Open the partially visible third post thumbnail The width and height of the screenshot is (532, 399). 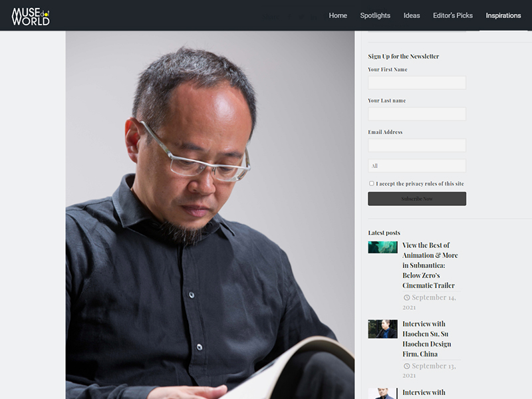point(383,394)
